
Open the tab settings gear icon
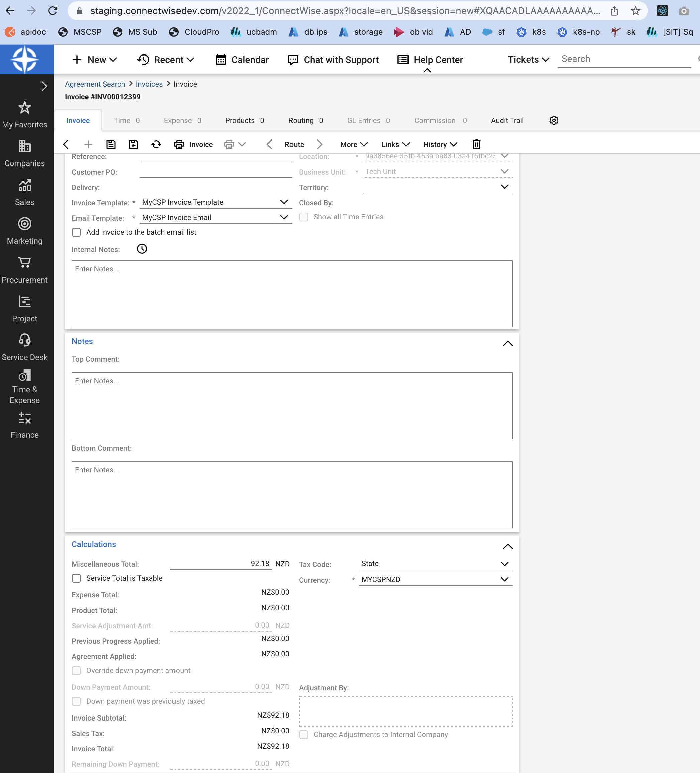coord(554,120)
